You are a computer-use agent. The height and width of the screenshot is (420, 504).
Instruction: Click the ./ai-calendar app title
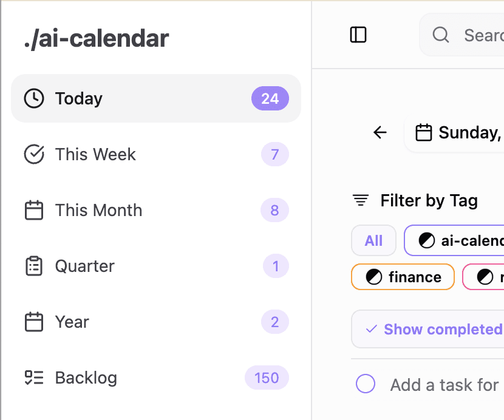tap(97, 39)
